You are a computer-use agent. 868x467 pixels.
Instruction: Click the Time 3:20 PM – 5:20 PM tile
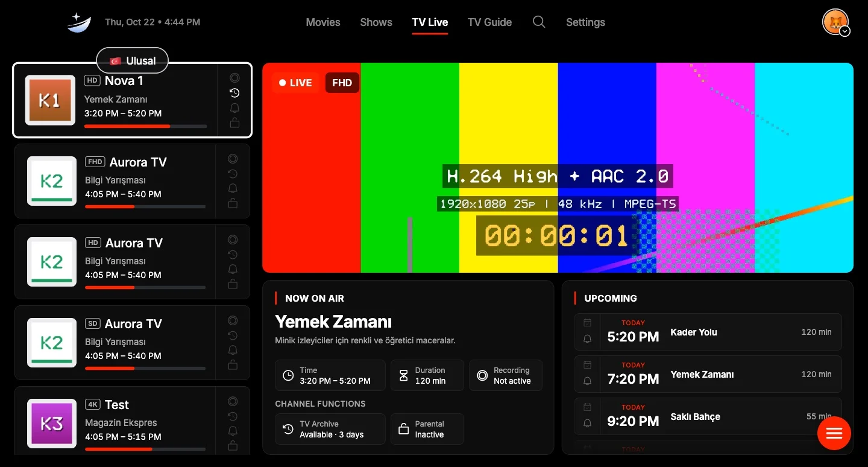tap(330, 375)
